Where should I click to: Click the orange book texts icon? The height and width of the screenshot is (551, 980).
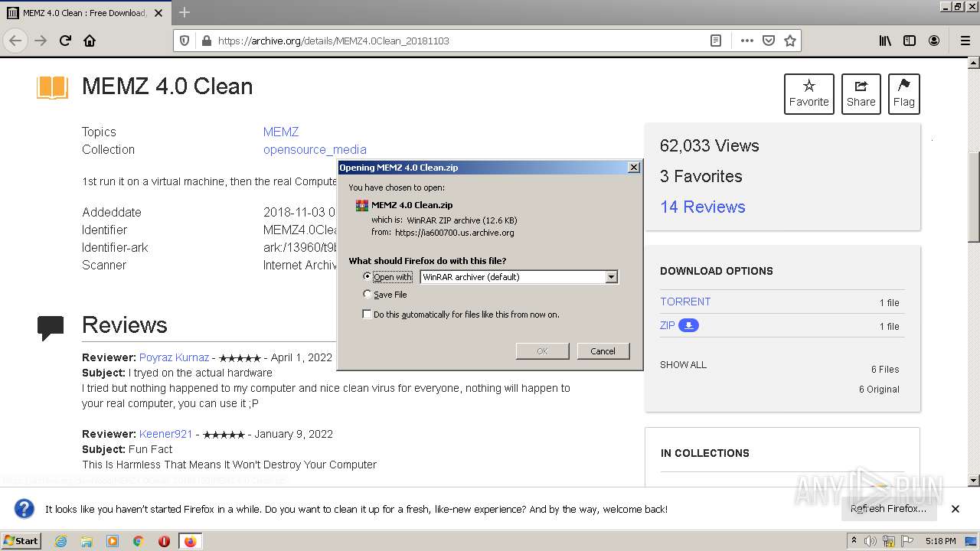click(52, 87)
